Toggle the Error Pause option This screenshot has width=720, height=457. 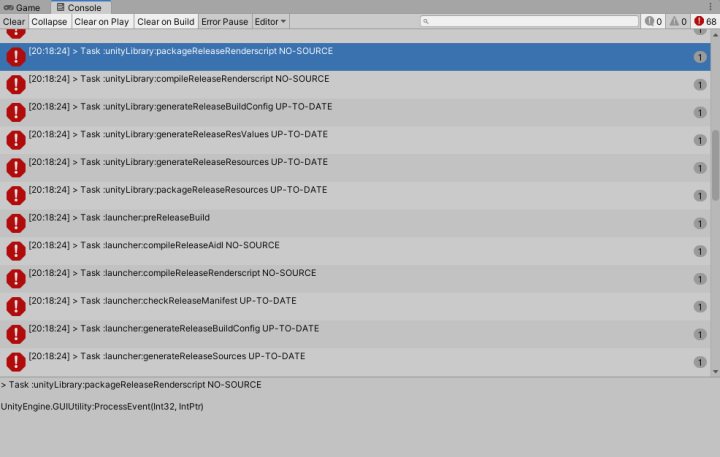[x=224, y=21]
